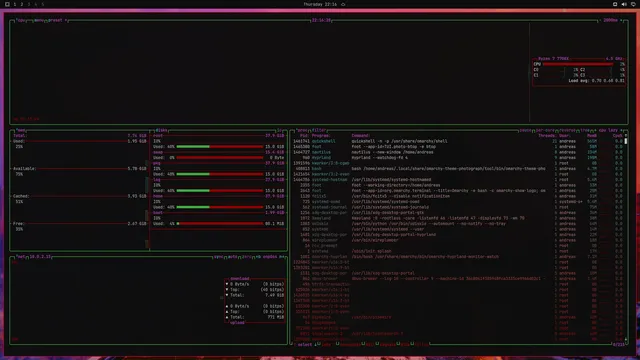This screenshot has width=640, height=360.
Task: Click right arrow after cpu lazy sort
Action: (x=621, y=130)
